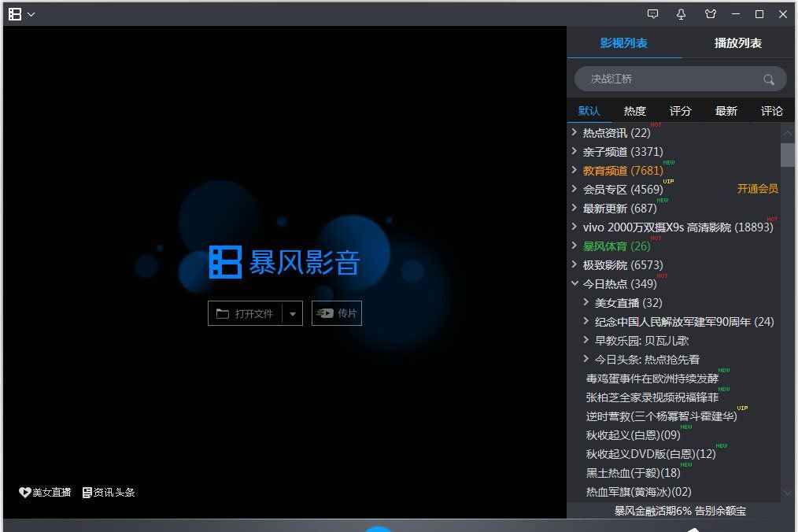Expand the 暴风体育 category
Viewport: 798px width, 532px height.
click(574, 246)
